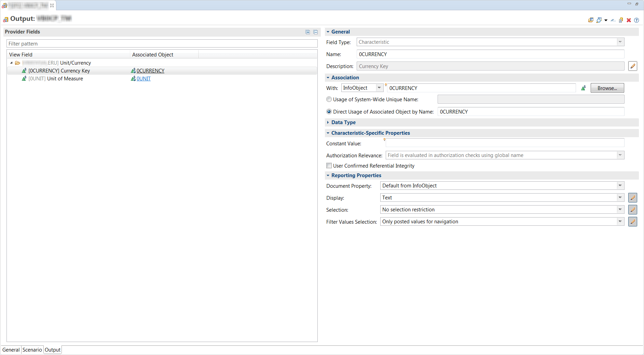The image size is (644, 355).
Task: Select Usage of System-Wide Unique Name
Action: pyautogui.click(x=329, y=99)
